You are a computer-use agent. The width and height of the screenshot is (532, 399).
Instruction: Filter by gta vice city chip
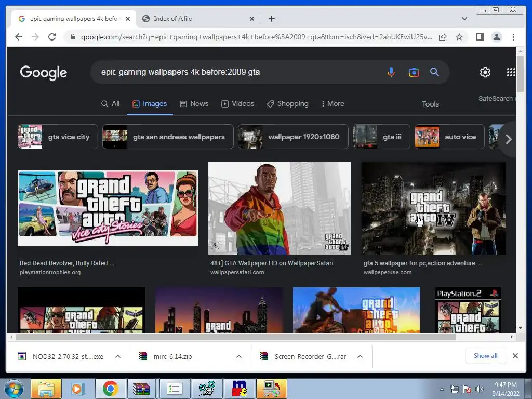click(58, 137)
